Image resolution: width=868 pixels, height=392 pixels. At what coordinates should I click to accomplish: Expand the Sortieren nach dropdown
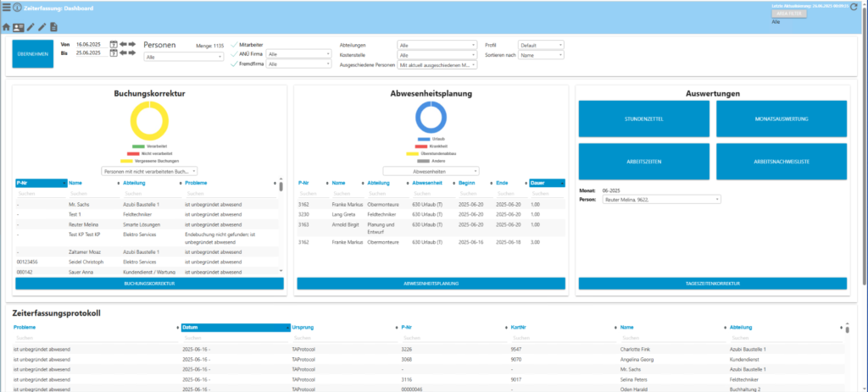click(x=541, y=55)
